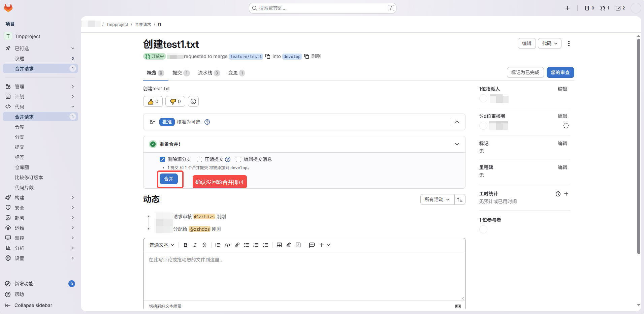Open the emoji reaction picker

coord(193,101)
